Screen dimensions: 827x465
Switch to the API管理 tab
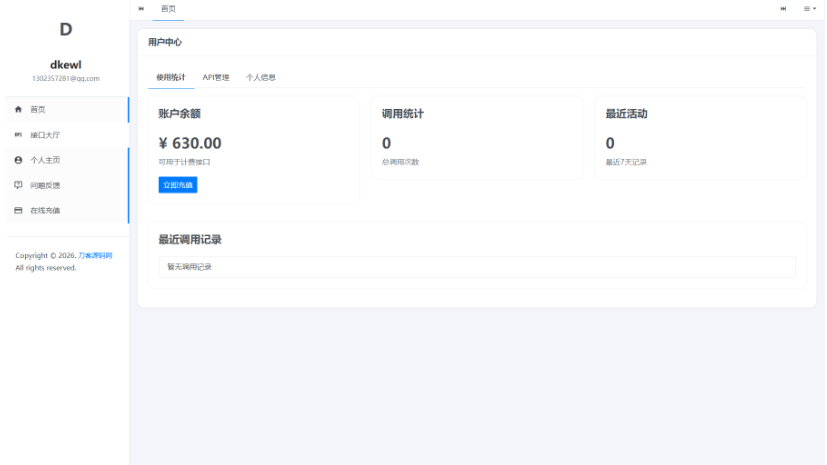click(x=216, y=78)
